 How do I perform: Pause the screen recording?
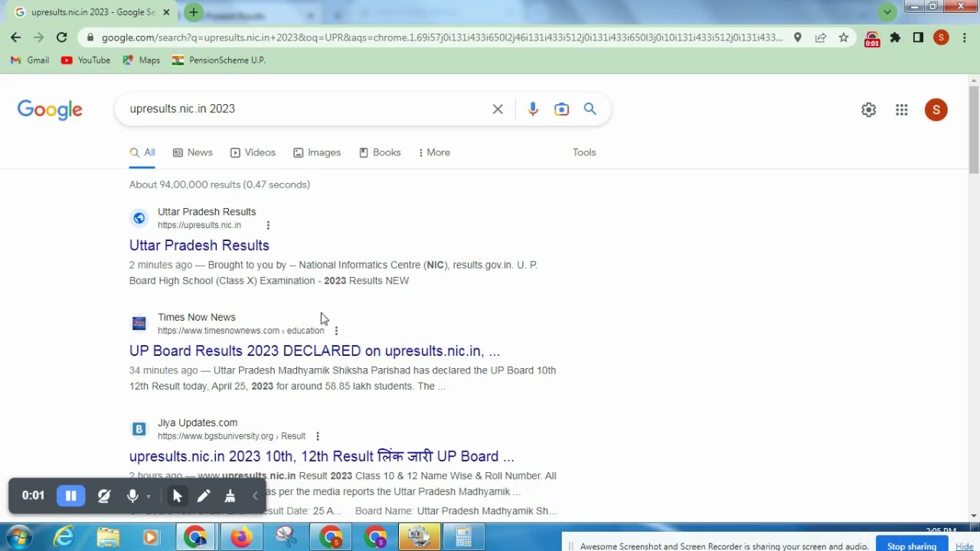[x=70, y=496]
